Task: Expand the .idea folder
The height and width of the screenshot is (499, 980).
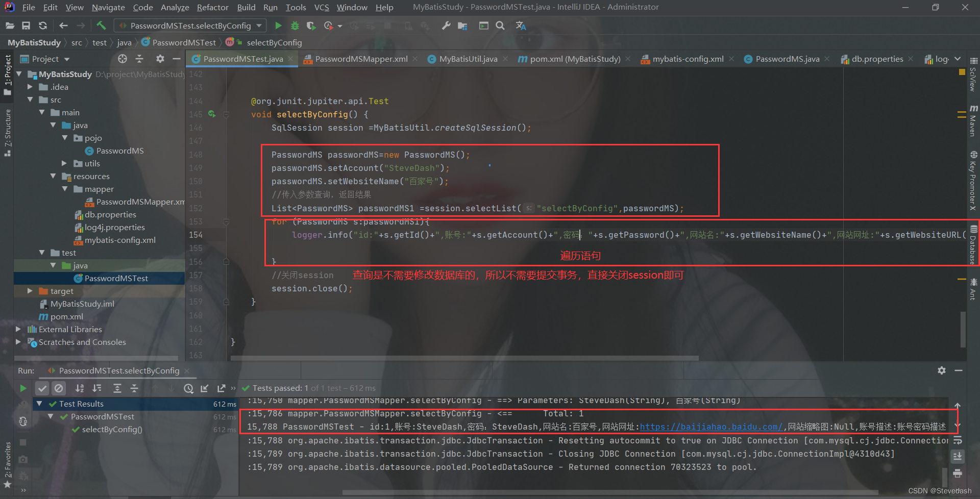Action: pos(30,87)
